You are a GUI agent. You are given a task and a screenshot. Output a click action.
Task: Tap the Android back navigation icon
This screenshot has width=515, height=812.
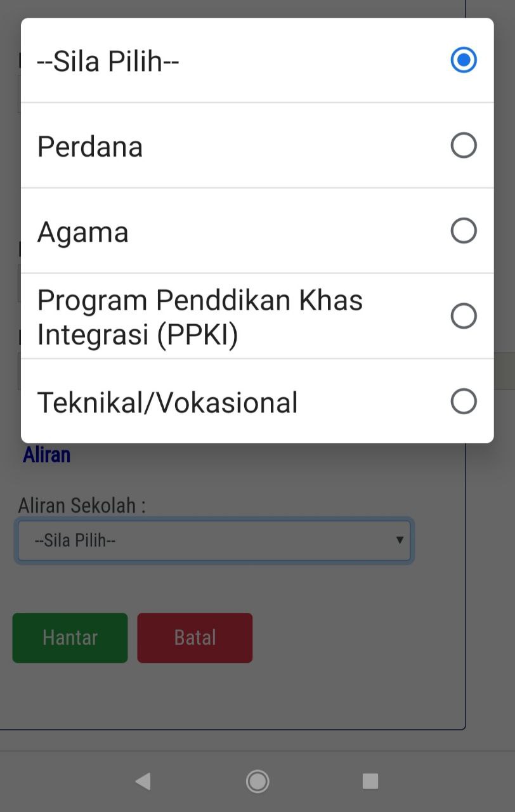[143, 781]
